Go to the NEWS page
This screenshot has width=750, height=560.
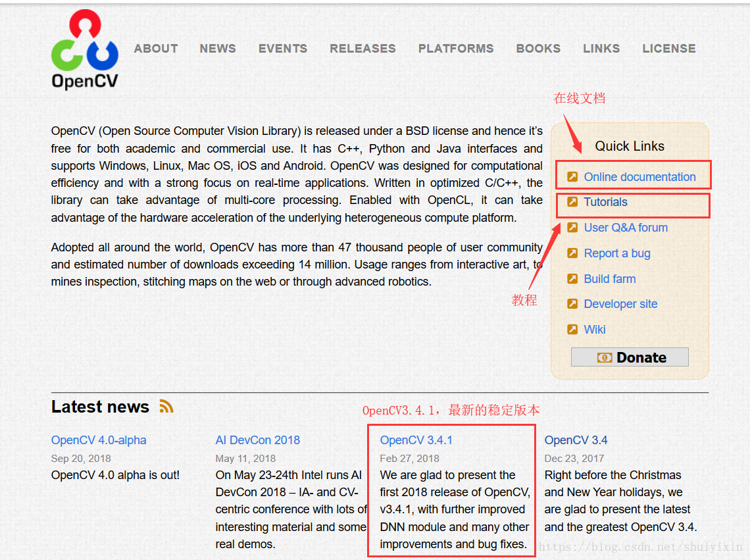tap(218, 48)
